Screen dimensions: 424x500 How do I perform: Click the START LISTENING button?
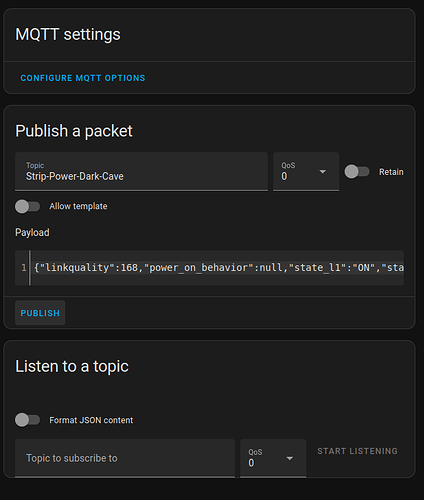coord(357,451)
